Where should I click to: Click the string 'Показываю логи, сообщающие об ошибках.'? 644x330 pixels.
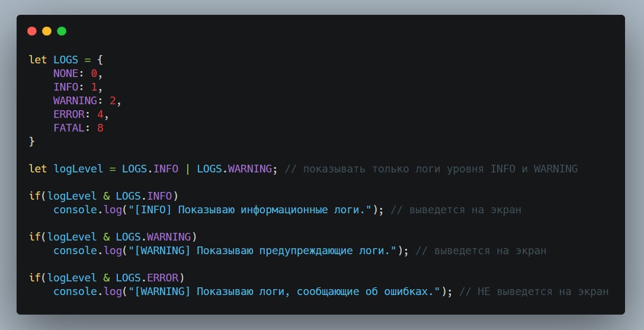[x=315, y=291]
